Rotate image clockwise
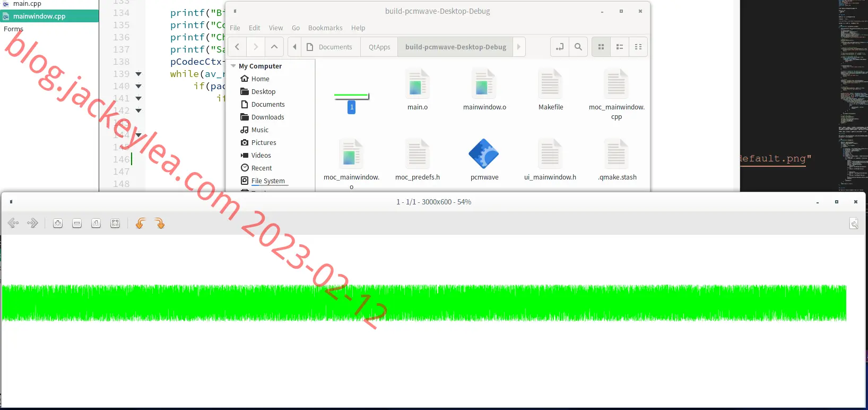The image size is (868, 410). pos(160,224)
